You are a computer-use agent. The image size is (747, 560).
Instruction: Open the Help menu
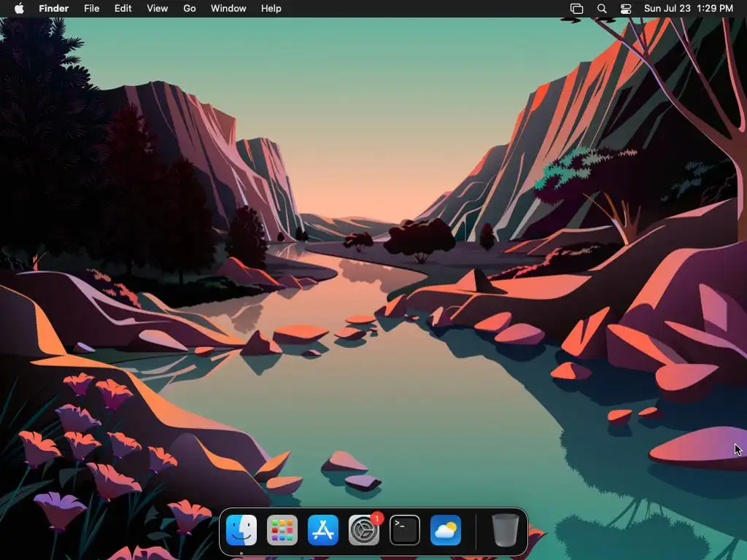click(x=271, y=9)
